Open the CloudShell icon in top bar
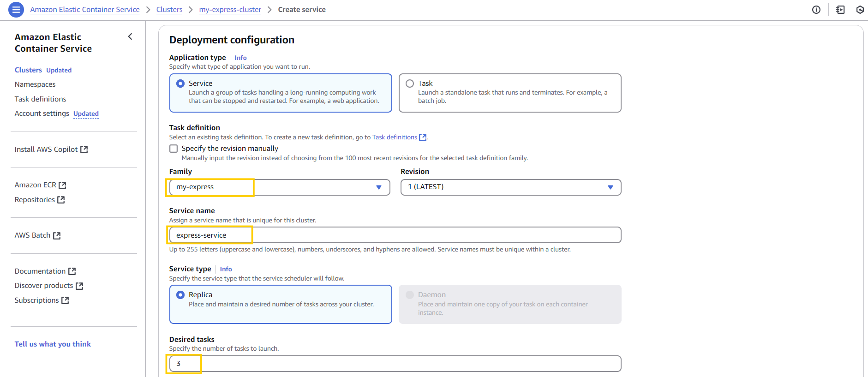 [840, 10]
